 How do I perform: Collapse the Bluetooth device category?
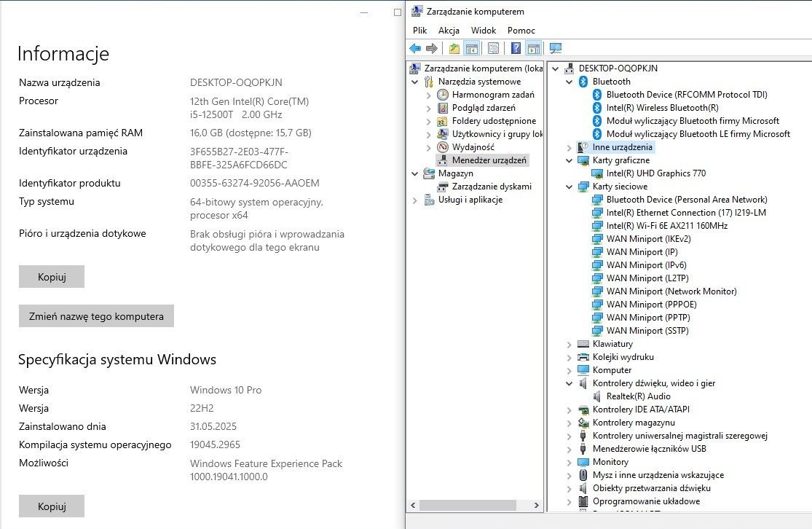click(569, 82)
